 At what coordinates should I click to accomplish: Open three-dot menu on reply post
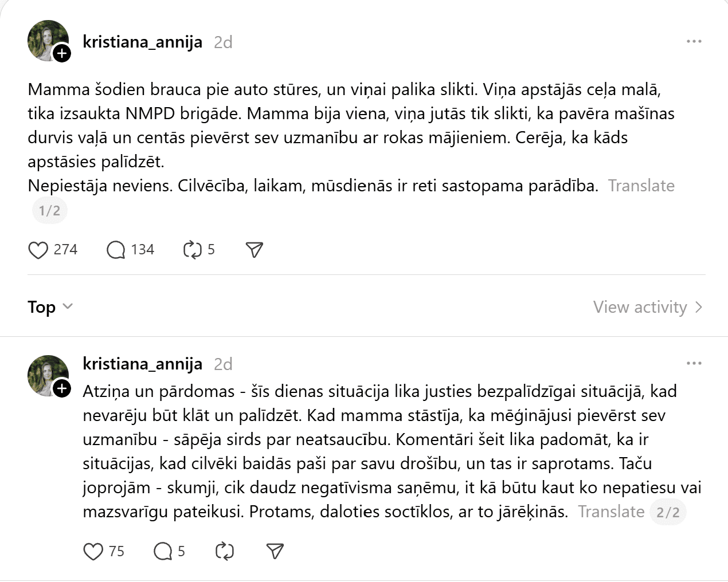coord(694,364)
